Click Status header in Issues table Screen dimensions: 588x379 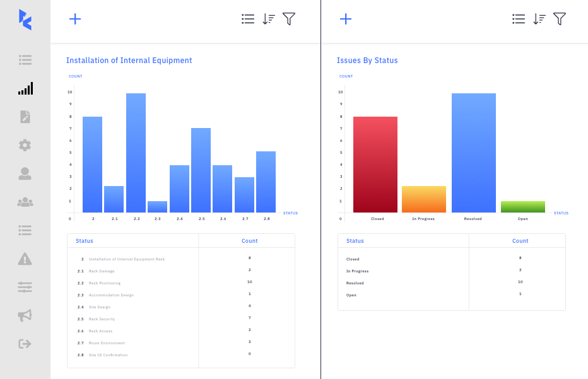355,241
